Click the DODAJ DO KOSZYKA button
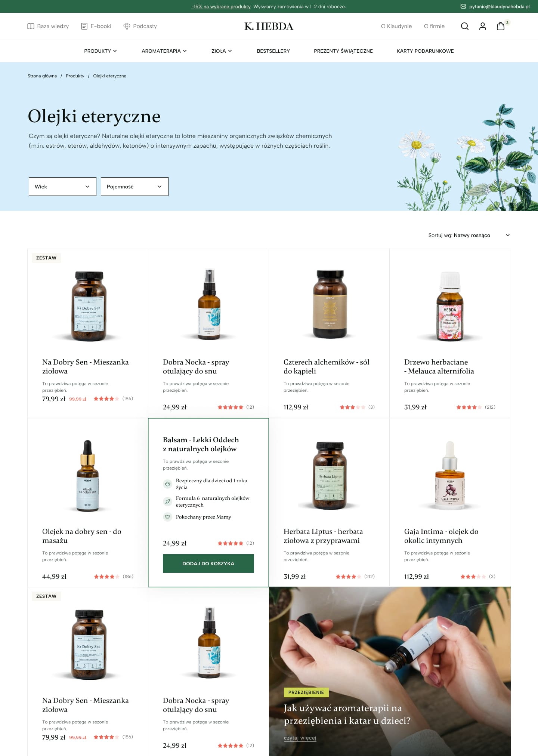This screenshot has width=538, height=756. tap(208, 563)
